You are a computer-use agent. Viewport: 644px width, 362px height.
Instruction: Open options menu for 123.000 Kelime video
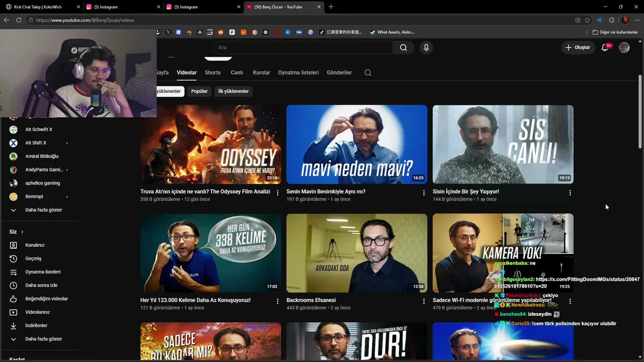[277, 301]
